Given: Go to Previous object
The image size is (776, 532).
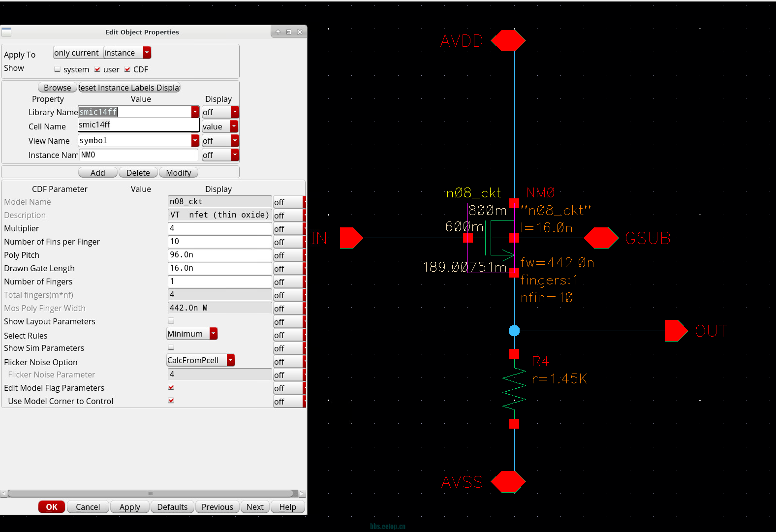Looking at the screenshot, I should (x=217, y=507).
